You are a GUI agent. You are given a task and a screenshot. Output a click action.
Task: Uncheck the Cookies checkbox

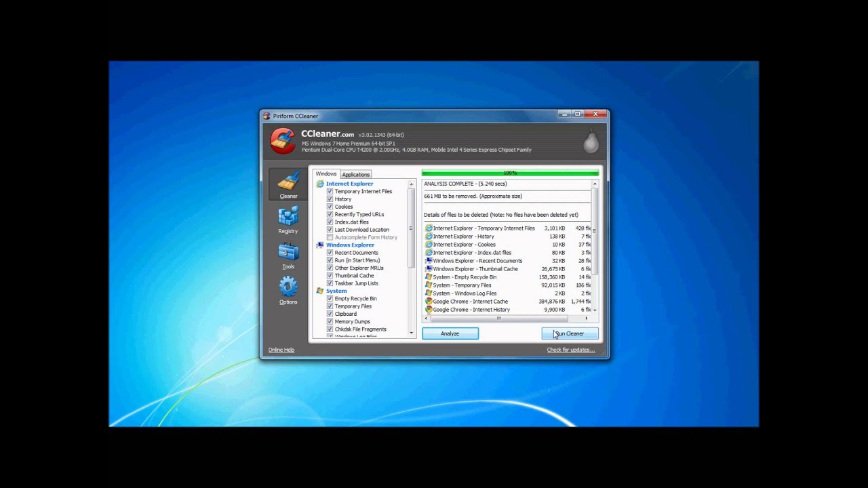[330, 207]
